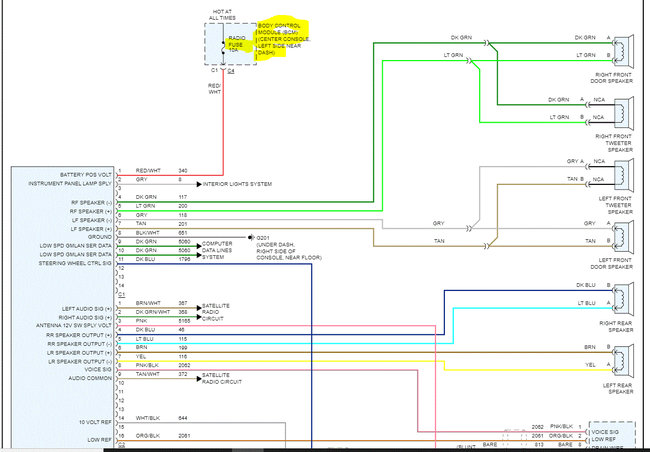Click the 'RIGHT REAR SPEAKER' caption
Viewport: 650px width, 452px height.
[x=616, y=327]
